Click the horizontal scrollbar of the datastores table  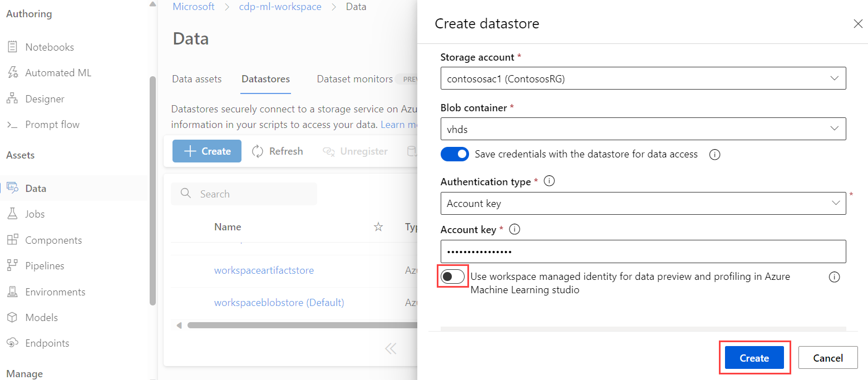tap(302, 325)
